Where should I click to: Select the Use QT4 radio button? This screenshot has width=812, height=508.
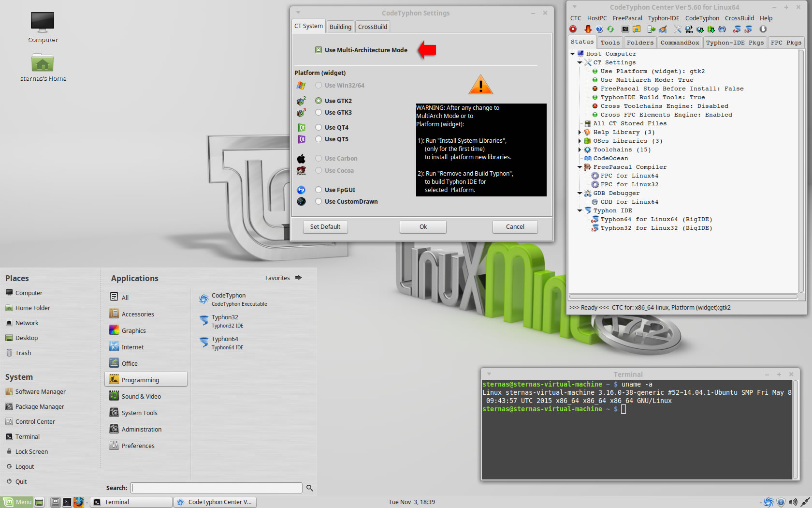[319, 127]
